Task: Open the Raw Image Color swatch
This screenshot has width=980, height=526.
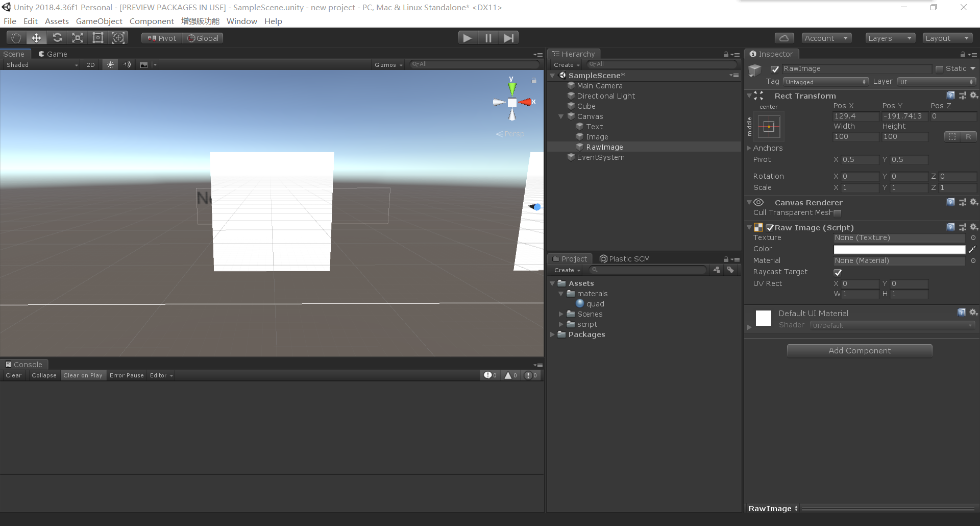Action: [x=899, y=249]
